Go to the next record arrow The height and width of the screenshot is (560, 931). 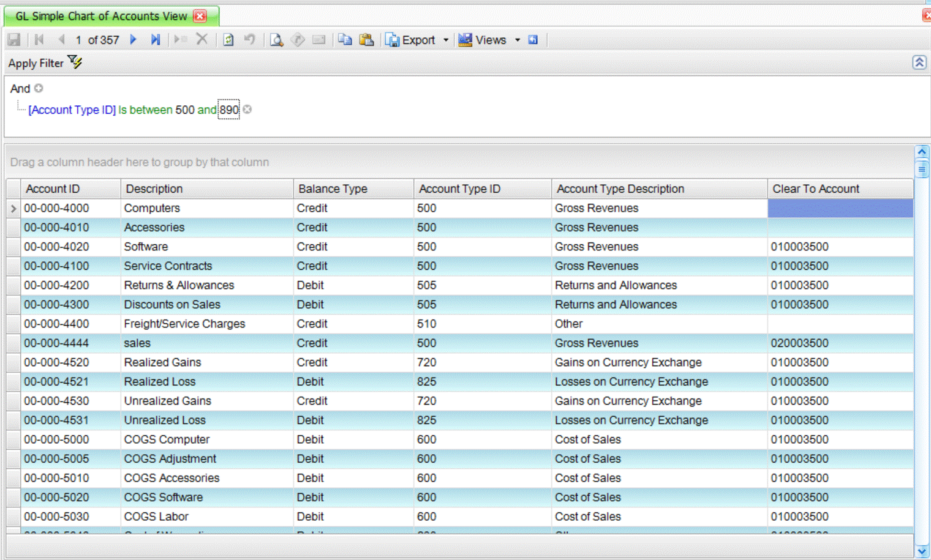133,40
